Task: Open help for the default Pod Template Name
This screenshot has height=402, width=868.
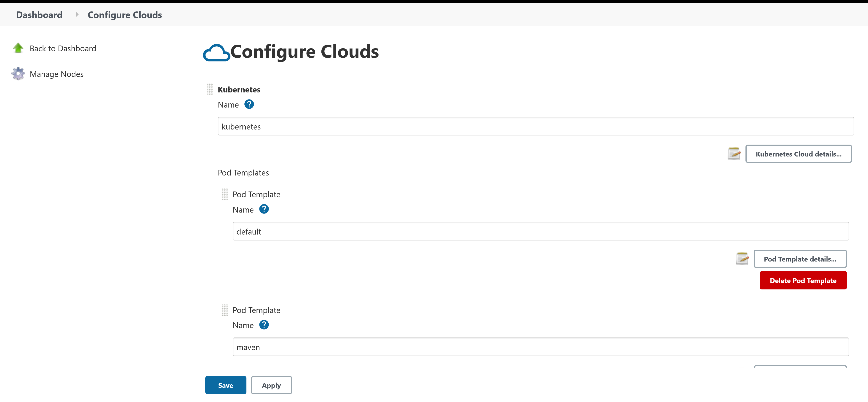Action: click(264, 209)
